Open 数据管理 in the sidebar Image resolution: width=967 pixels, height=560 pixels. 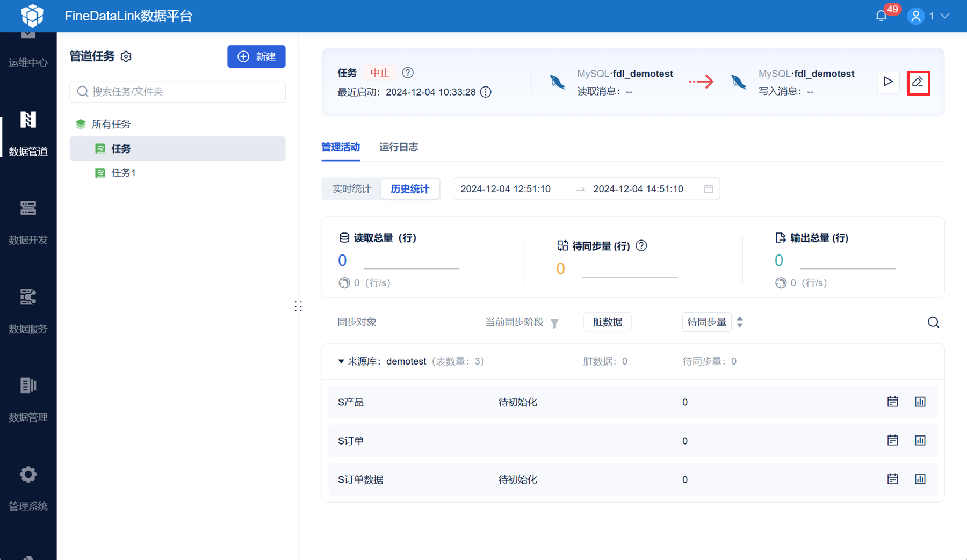coord(28,400)
